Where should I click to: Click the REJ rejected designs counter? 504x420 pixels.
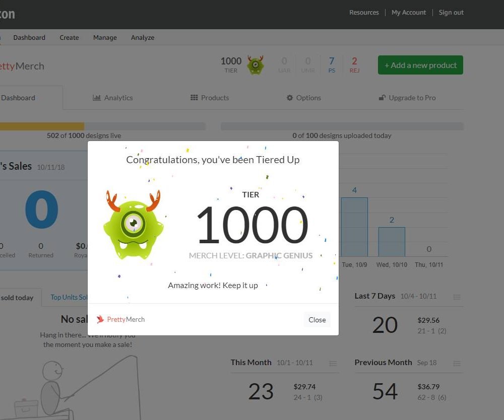pyautogui.click(x=354, y=64)
